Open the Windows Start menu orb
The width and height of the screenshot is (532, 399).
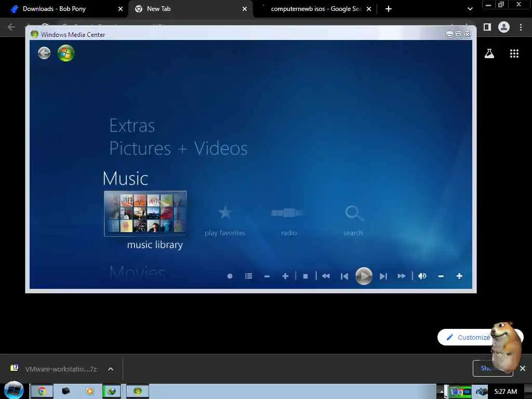14,390
